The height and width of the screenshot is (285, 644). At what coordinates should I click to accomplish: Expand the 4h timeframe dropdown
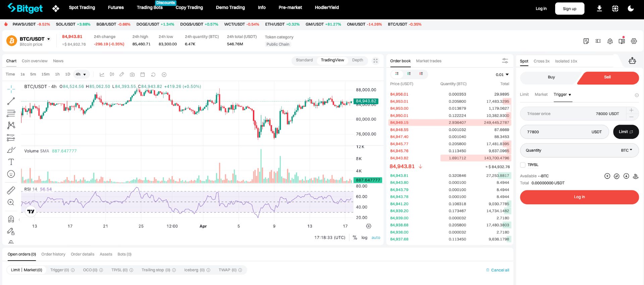[x=81, y=74]
